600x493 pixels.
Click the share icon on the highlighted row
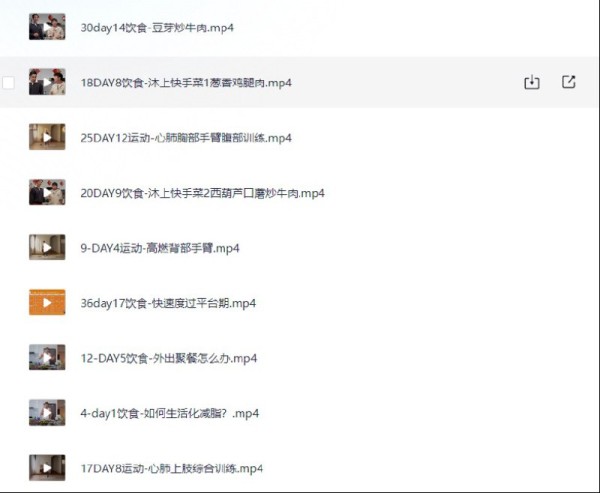[569, 82]
